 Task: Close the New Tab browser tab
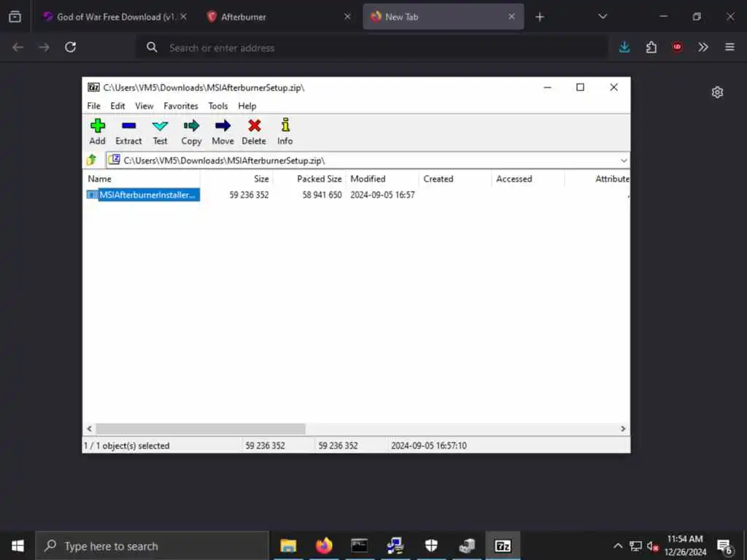[511, 17]
